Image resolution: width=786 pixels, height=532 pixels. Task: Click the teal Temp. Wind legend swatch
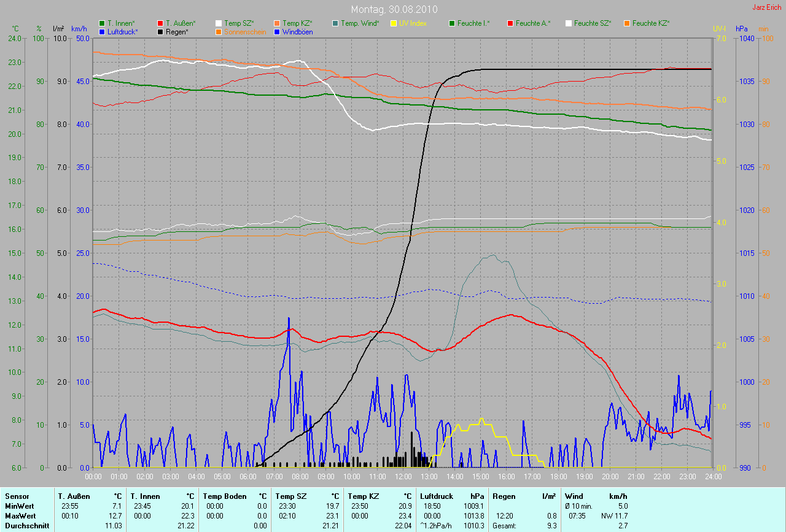pyautogui.click(x=335, y=23)
